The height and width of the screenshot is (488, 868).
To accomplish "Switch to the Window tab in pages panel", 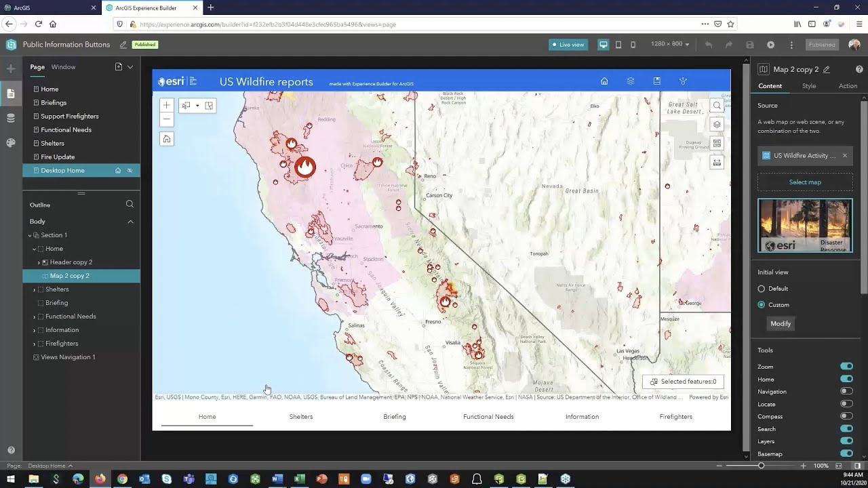I will coord(63,67).
